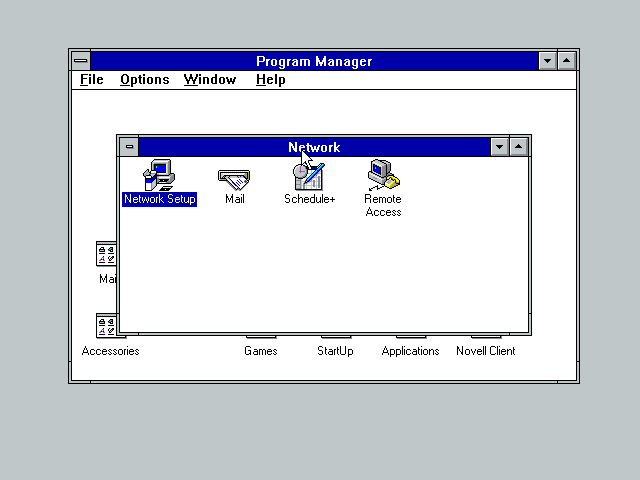Select the StartUp group label
Image resolution: width=640 pixels, height=480 pixels.
point(335,351)
